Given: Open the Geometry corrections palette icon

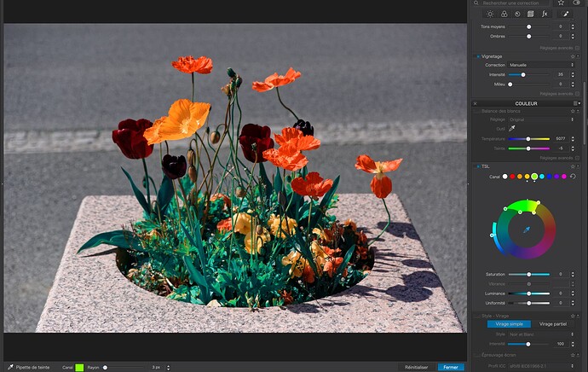Looking at the screenshot, I should (531, 14).
